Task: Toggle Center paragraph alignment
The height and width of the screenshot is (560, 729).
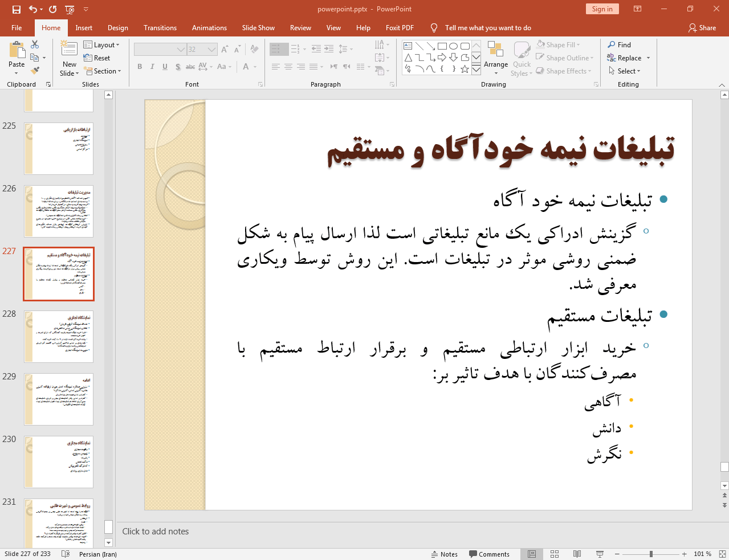Action: tap(288, 67)
